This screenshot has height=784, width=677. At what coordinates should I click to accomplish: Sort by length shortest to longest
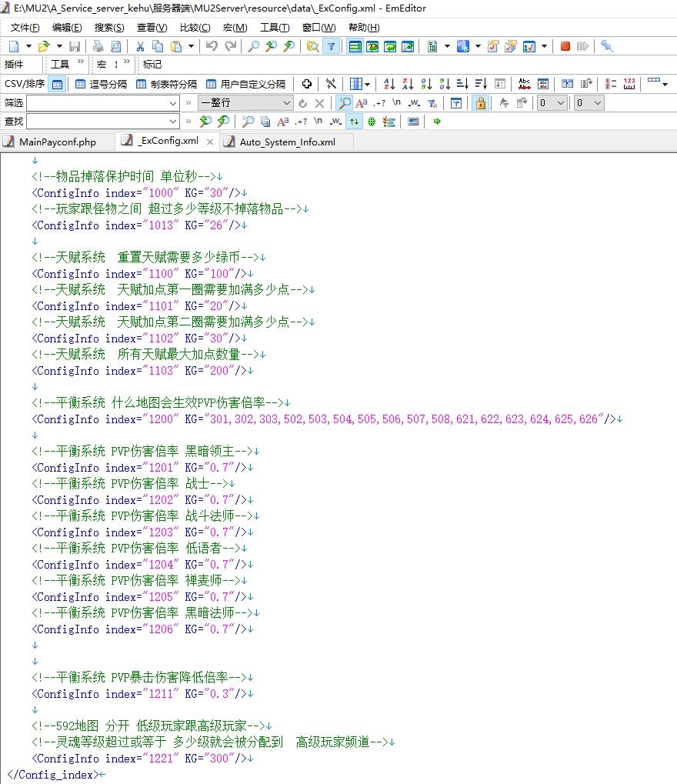pyautogui.click(x=462, y=84)
